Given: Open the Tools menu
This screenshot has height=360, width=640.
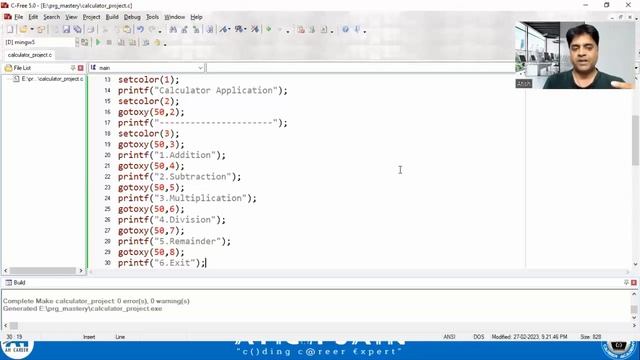Looking at the screenshot, I should click(152, 17).
